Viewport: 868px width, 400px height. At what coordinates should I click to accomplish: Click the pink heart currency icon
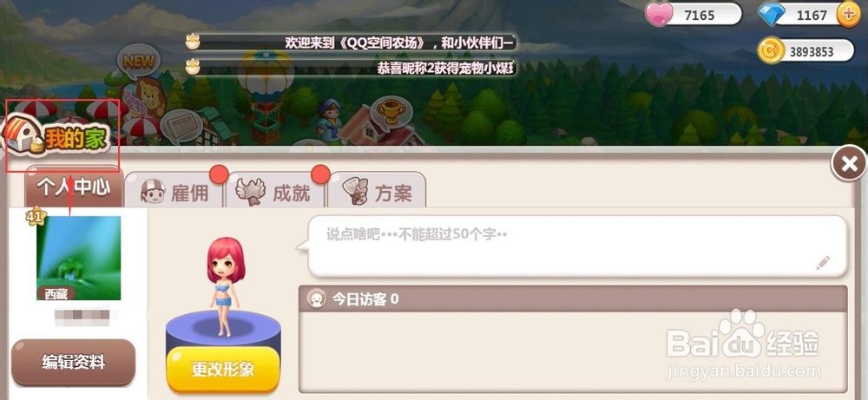click(659, 15)
